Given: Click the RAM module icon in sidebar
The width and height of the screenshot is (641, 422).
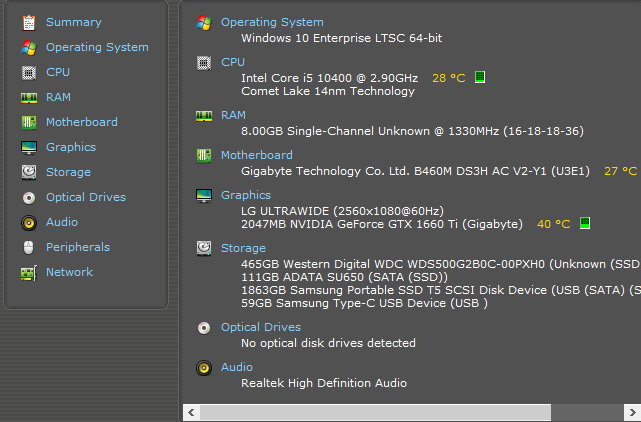Looking at the screenshot, I should click(x=28, y=97).
